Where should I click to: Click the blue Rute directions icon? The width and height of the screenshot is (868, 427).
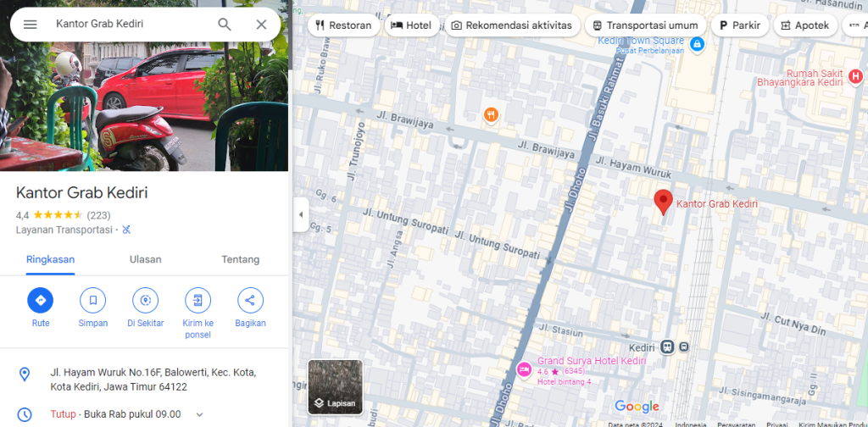41,300
